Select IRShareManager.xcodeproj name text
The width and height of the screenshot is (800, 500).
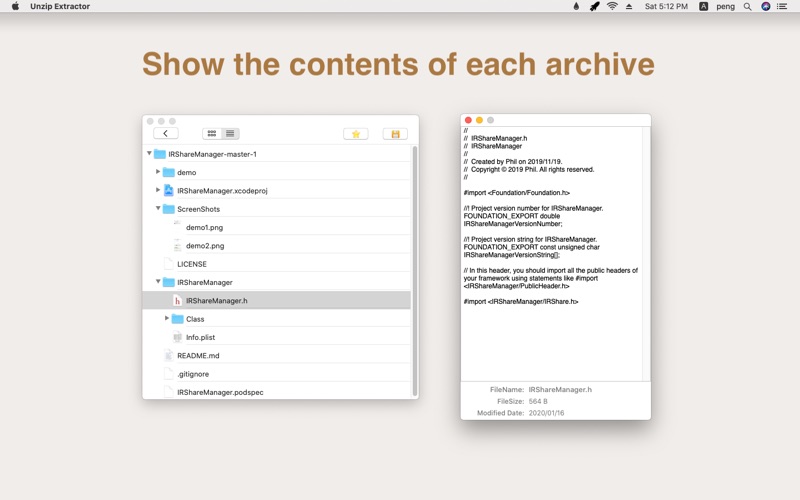click(222, 190)
